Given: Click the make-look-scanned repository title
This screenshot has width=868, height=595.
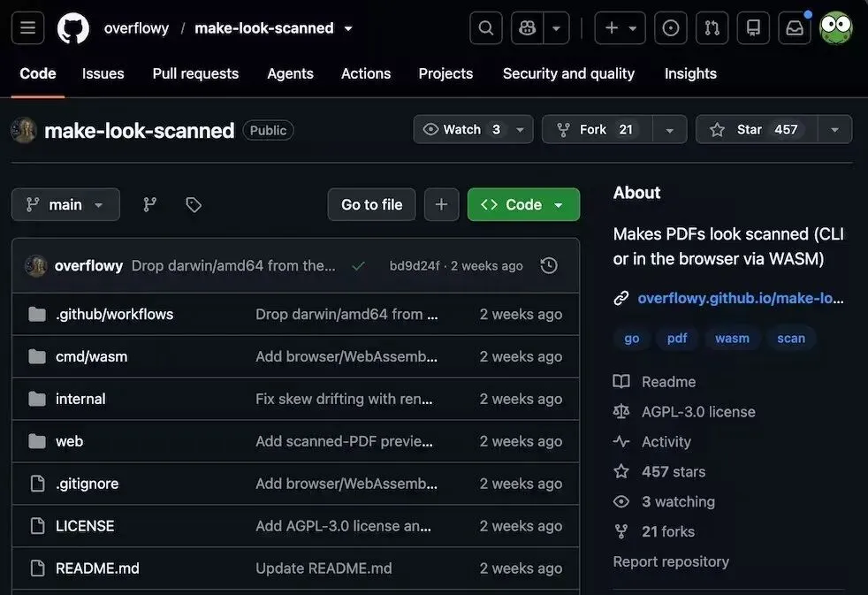Looking at the screenshot, I should tap(139, 131).
